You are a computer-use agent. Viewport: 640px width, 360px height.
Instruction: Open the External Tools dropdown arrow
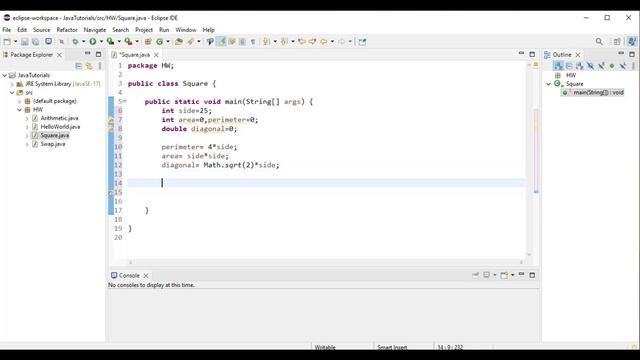click(137, 42)
